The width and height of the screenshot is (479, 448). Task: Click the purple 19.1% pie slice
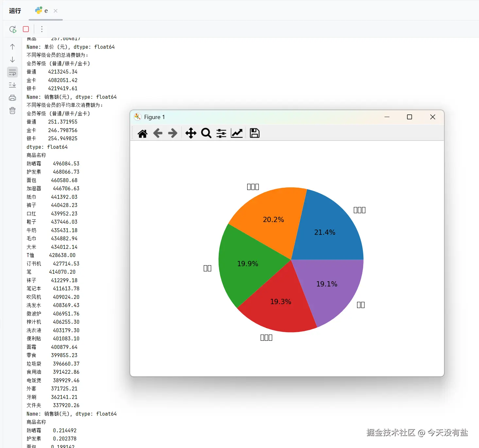click(x=327, y=284)
